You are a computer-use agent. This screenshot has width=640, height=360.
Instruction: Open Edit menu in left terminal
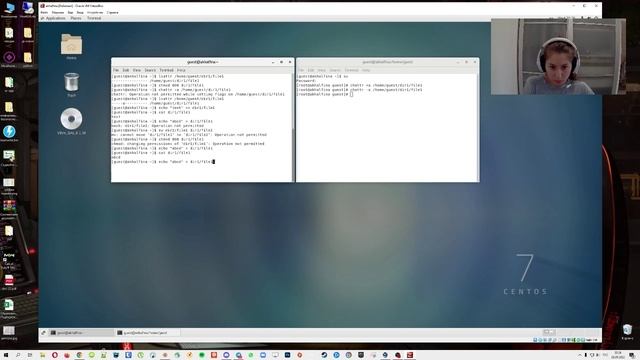[126, 70]
